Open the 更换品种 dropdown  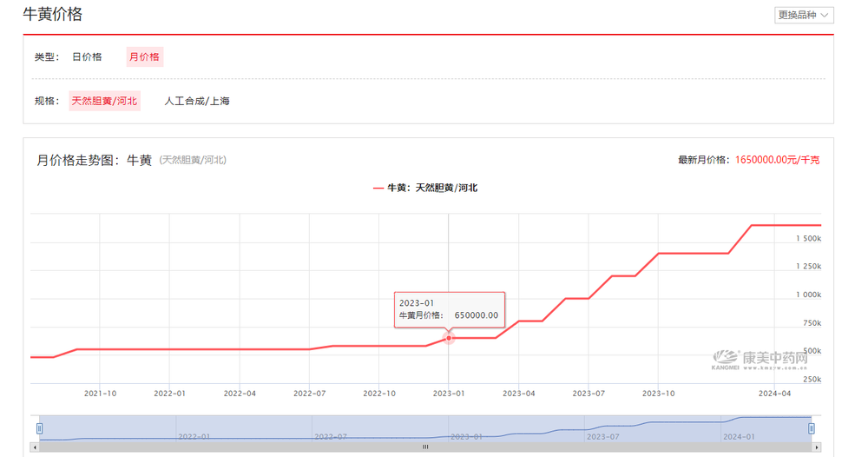803,15
